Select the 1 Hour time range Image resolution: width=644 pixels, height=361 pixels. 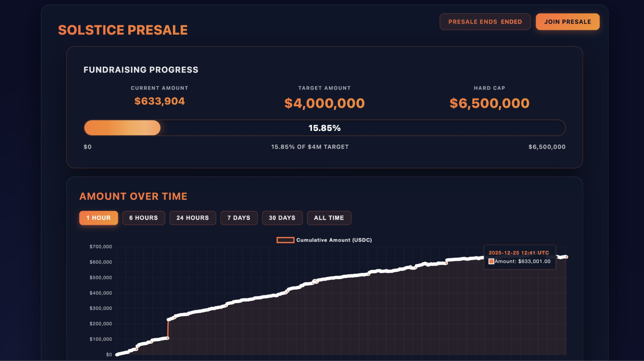click(x=99, y=218)
